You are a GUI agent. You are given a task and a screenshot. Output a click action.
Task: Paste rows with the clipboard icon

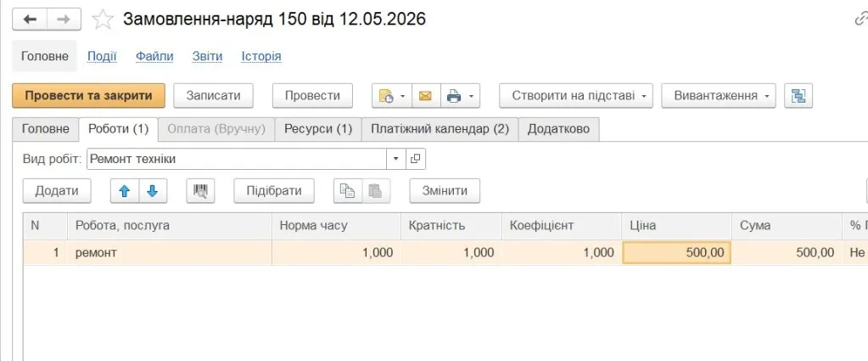point(376,191)
